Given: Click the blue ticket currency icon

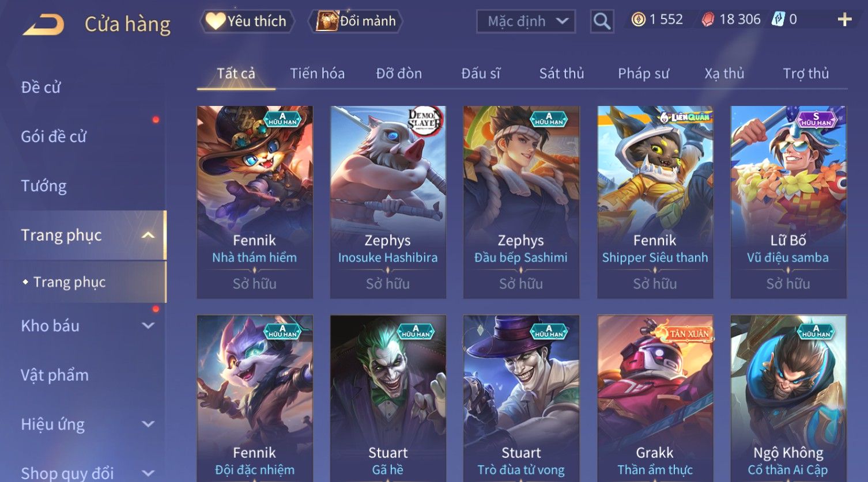Looking at the screenshot, I should [778, 20].
